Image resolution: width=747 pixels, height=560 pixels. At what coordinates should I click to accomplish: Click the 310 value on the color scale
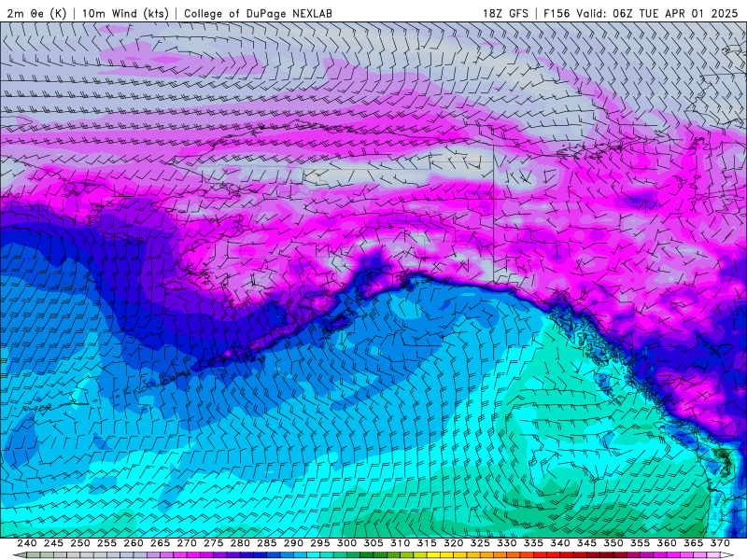[x=401, y=543]
